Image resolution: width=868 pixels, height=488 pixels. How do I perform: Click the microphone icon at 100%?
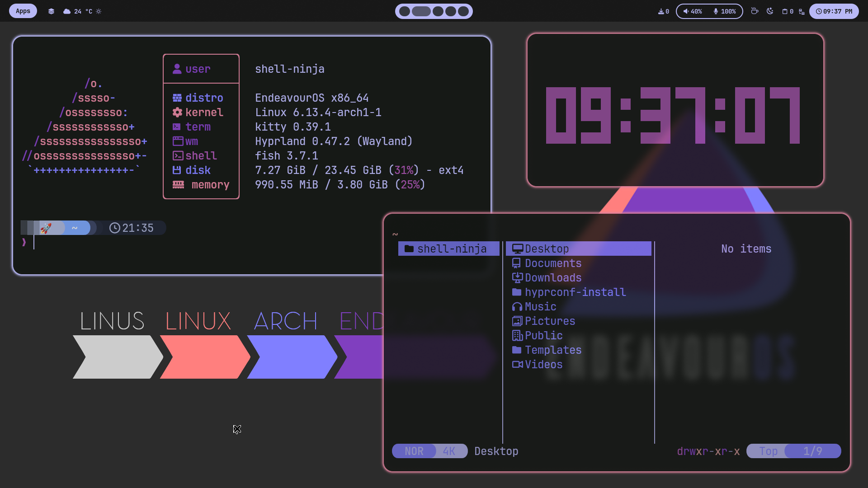(x=716, y=11)
